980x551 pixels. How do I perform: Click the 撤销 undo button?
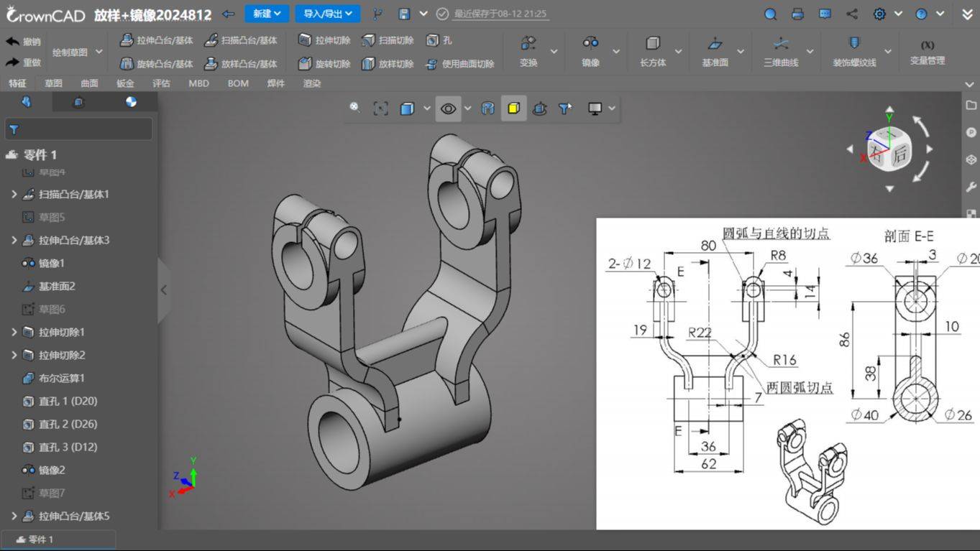(x=24, y=42)
